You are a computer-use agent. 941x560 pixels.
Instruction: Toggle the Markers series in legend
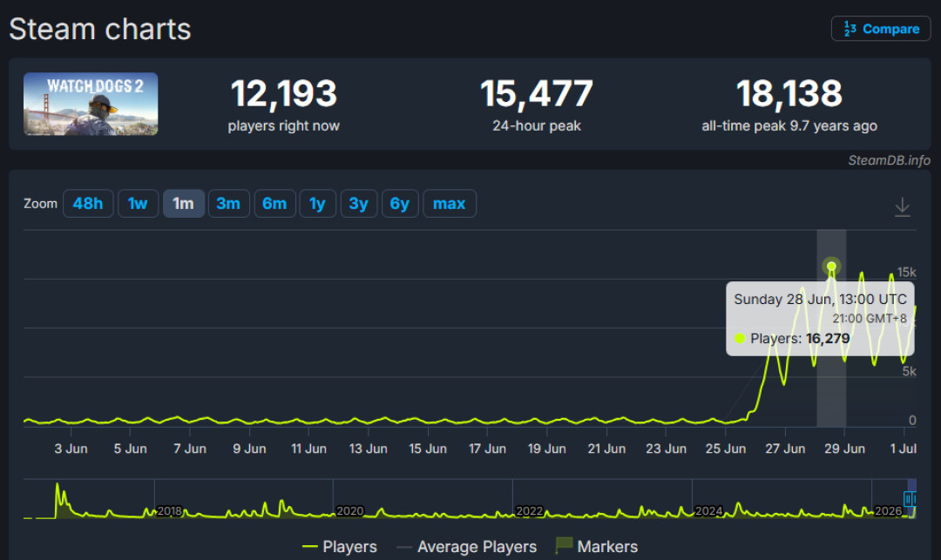597,546
